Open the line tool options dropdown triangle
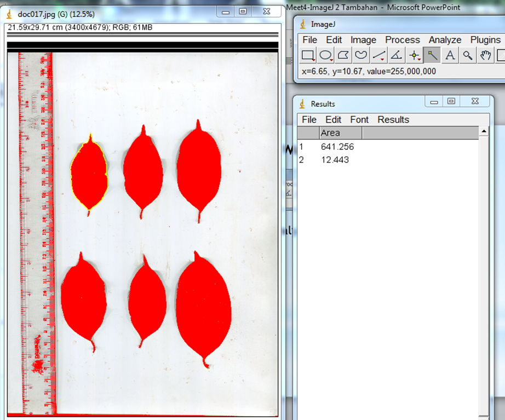This screenshot has height=420, width=505. pyautogui.click(x=383, y=60)
